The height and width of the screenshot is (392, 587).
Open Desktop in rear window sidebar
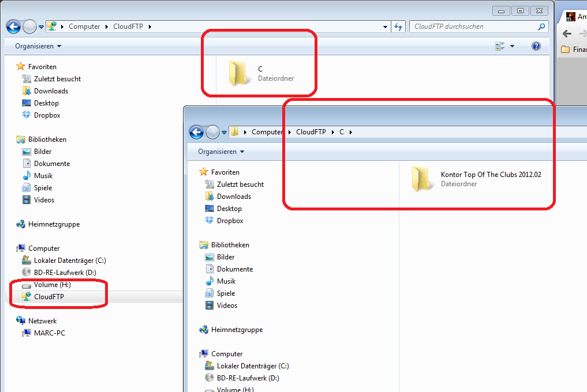[40, 103]
